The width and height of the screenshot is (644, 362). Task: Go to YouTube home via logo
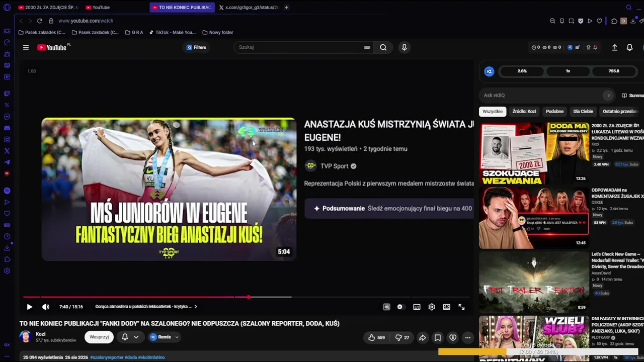[x=52, y=47]
